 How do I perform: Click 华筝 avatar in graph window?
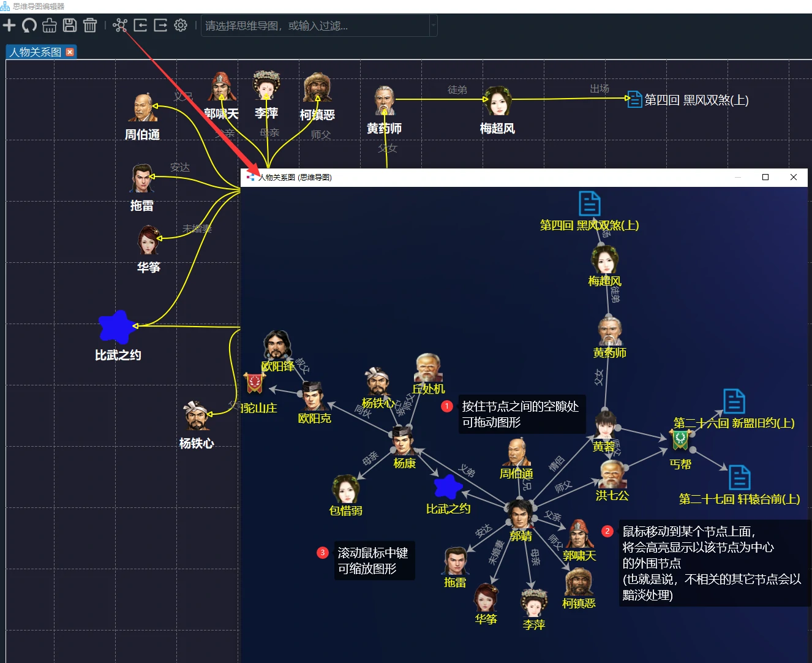pyautogui.click(x=486, y=597)
